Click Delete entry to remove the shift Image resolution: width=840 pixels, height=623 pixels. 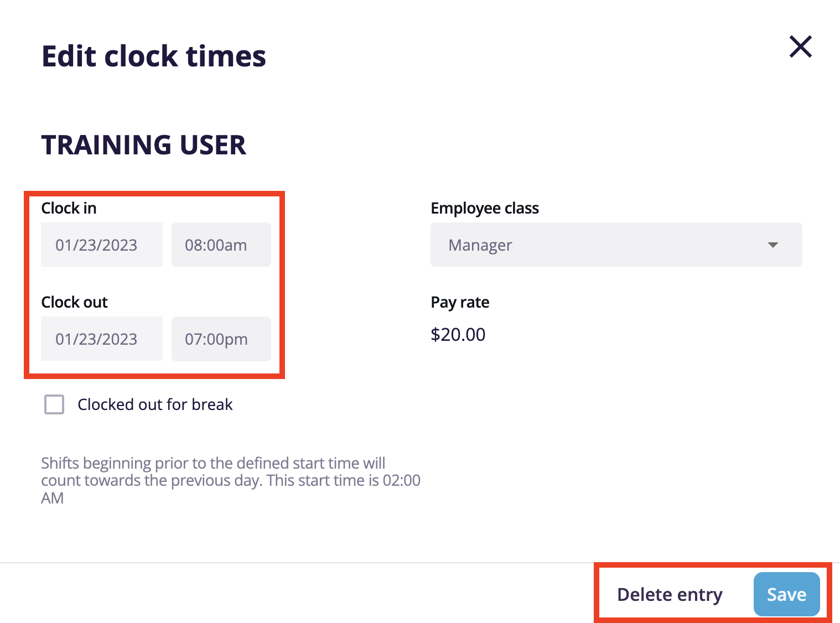click(x=669, y=594)
